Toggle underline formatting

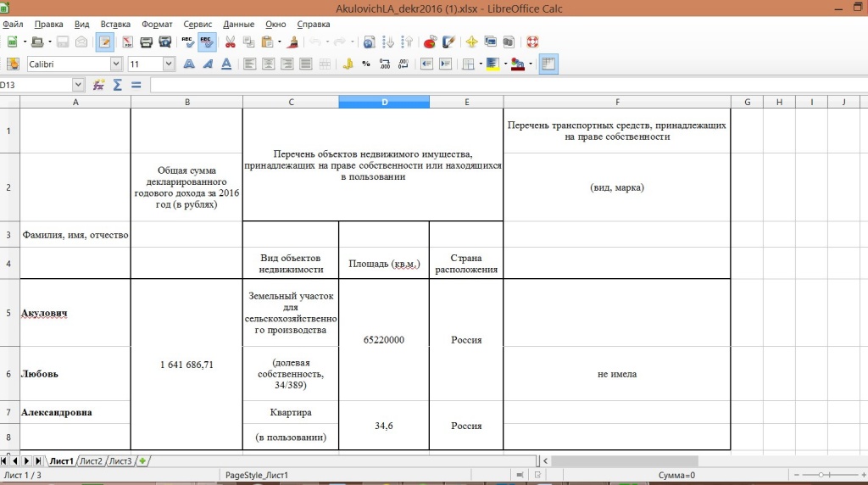(x=226, y=64)
